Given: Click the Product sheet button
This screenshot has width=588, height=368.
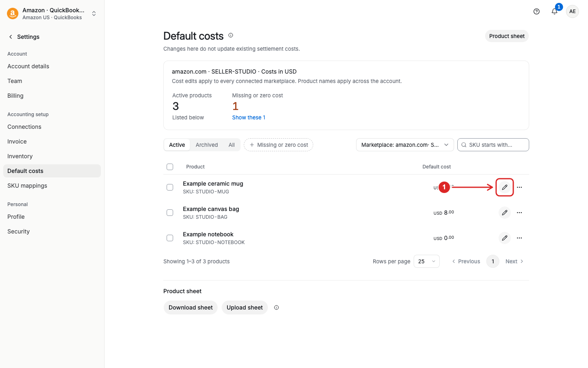Looking at the screenshot, I should 507,36.
